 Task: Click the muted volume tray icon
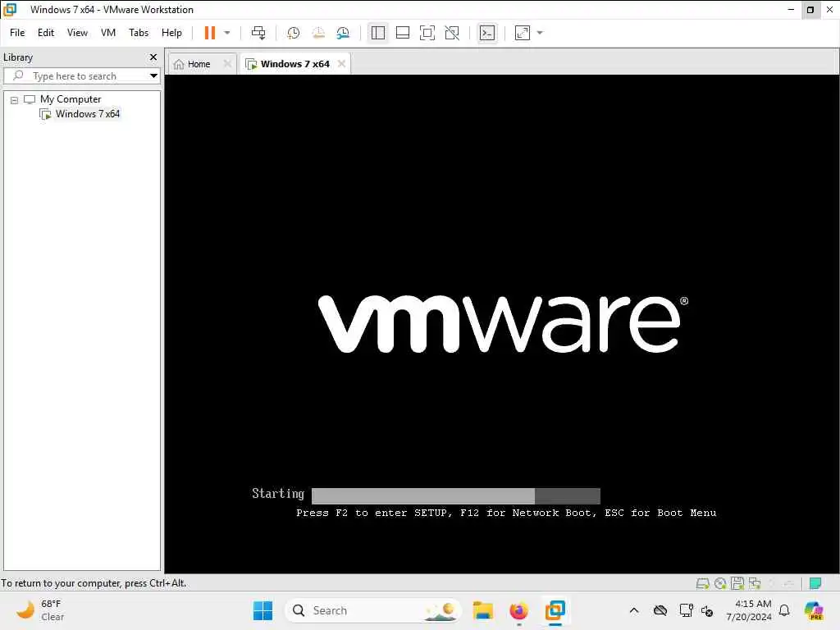pos(707,610)
